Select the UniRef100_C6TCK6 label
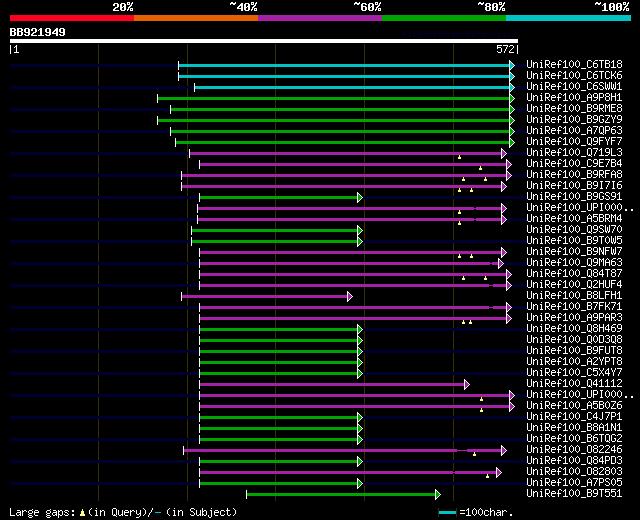The width and height of the screenshot is (640, 520). click(x=574, y=76)
